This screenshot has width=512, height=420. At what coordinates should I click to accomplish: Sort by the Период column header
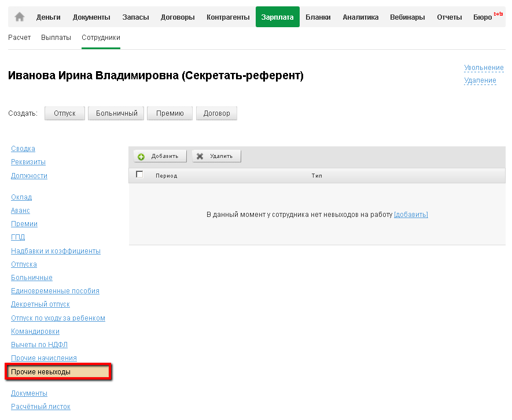[166, 176]
